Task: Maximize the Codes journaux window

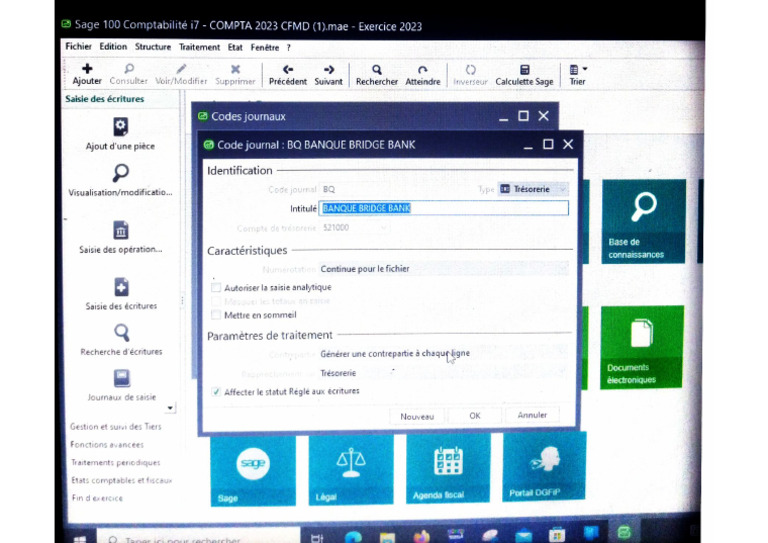Action: point(524,116)
